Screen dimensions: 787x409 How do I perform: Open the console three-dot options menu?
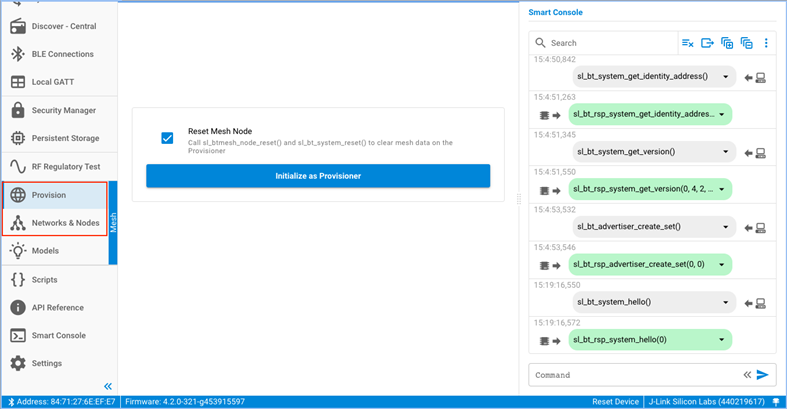[766, 43]
